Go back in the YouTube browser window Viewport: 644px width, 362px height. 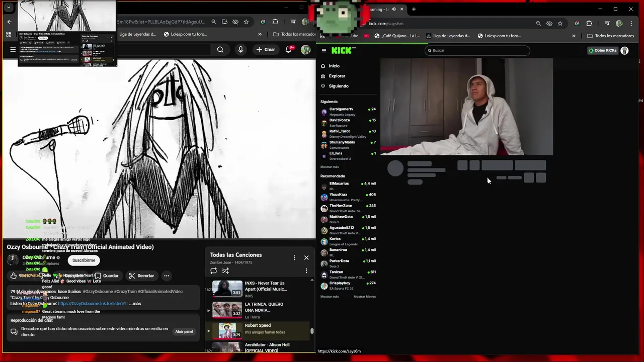9,22
